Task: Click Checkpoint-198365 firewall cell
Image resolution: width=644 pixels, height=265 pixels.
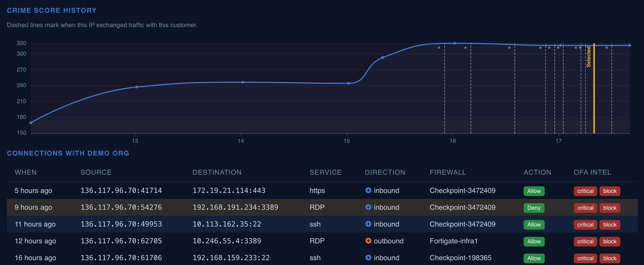Action: point(460,258)
